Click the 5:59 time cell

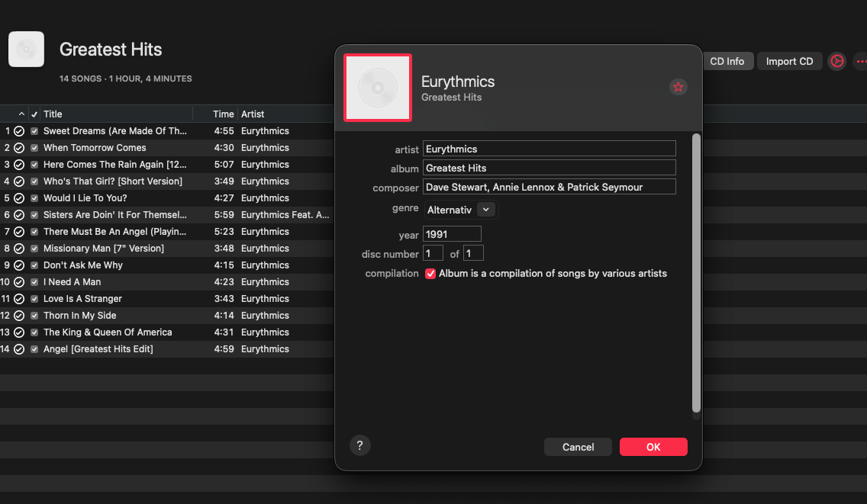pos(224,215)
